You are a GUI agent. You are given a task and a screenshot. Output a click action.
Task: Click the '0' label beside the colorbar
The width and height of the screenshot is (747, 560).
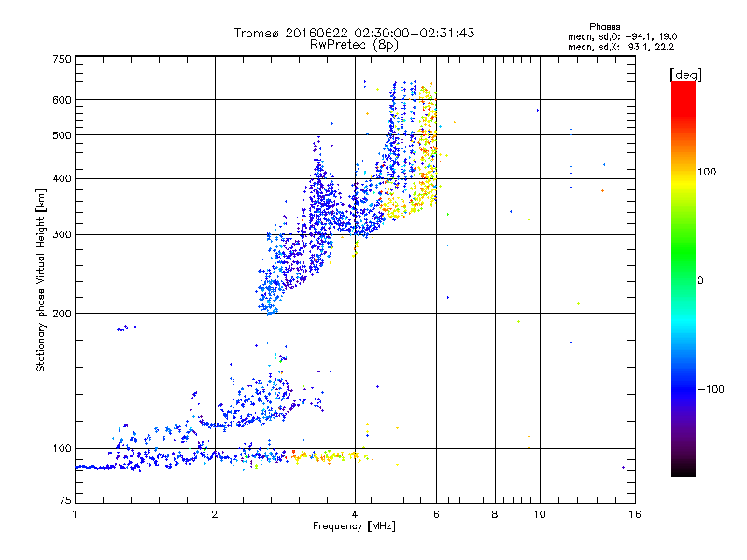pos(700,280)
